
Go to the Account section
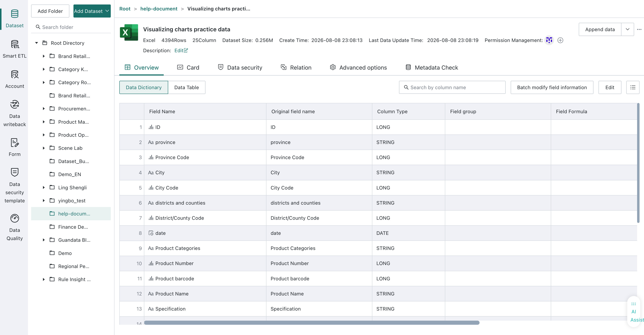[x=15, y=80]
